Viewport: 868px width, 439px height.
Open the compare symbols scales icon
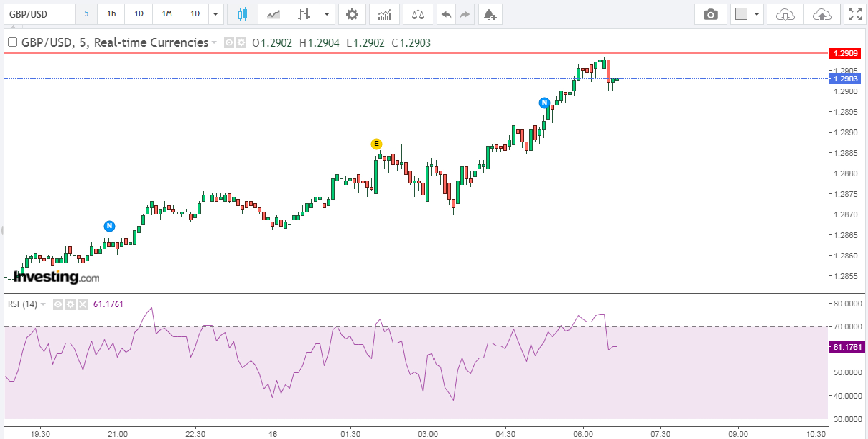coord(418,14)
